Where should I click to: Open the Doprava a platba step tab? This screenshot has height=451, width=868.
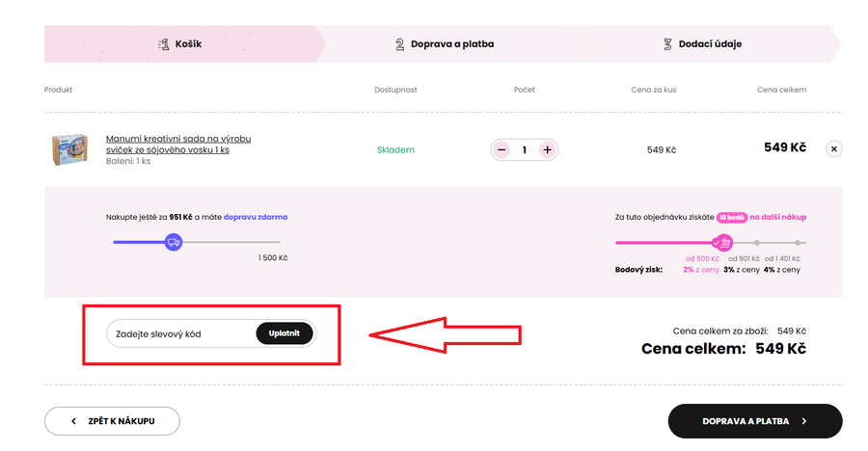click(x=444, y=44)
